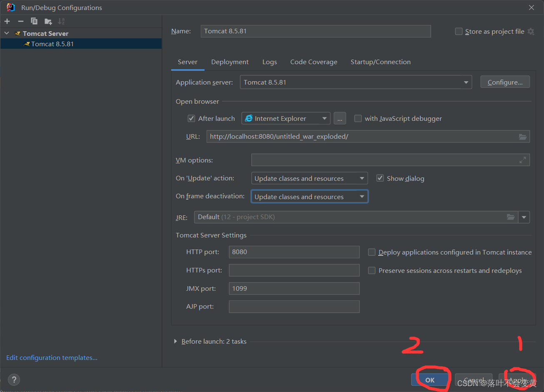The height and width of the screenshot is (392, 544).
Task: Click the HTTPs port field
Action: 294,270
